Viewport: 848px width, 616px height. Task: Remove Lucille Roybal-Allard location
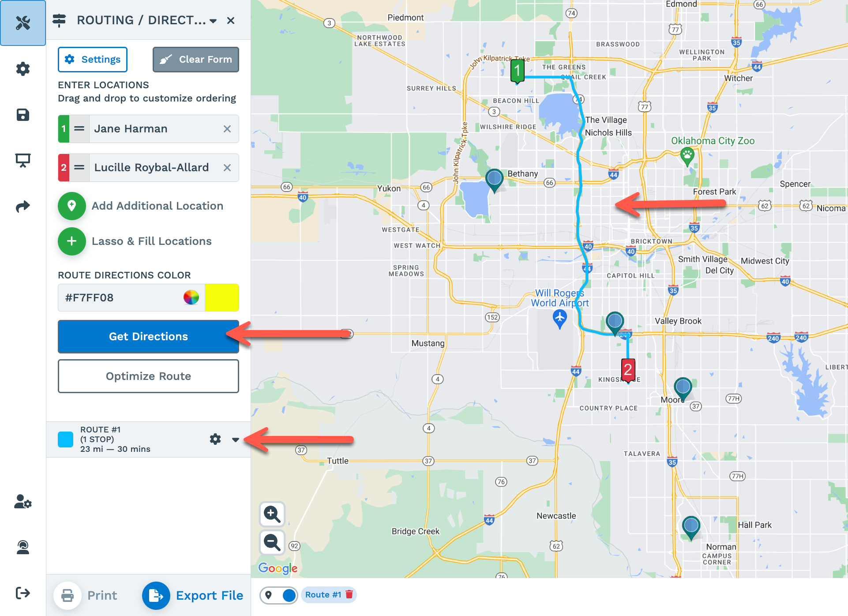click(227, 168)
